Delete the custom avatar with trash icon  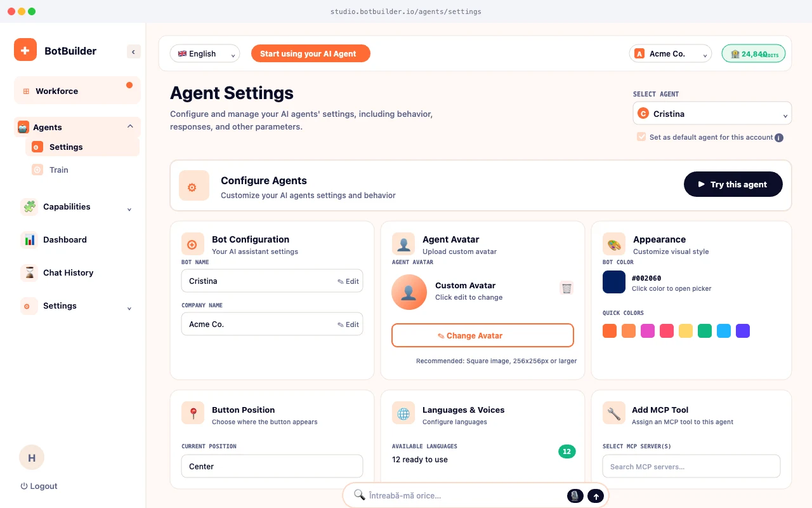coord(566,288)
